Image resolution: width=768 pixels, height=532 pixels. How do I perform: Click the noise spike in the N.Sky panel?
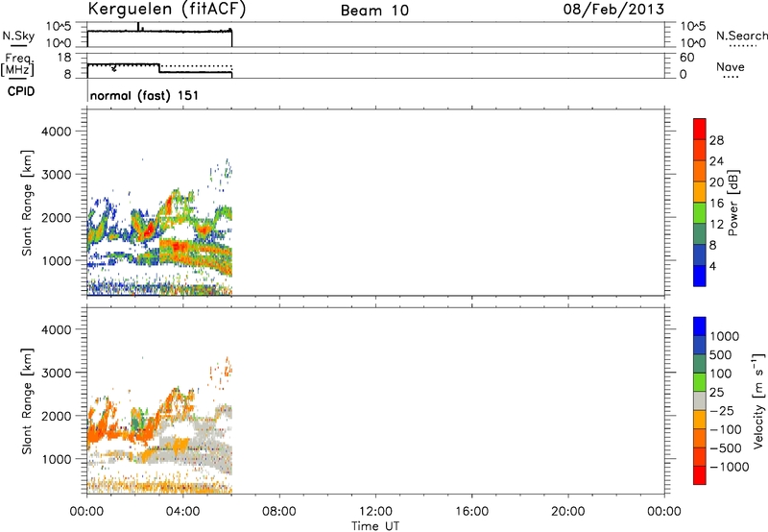[x=138, y=27]
